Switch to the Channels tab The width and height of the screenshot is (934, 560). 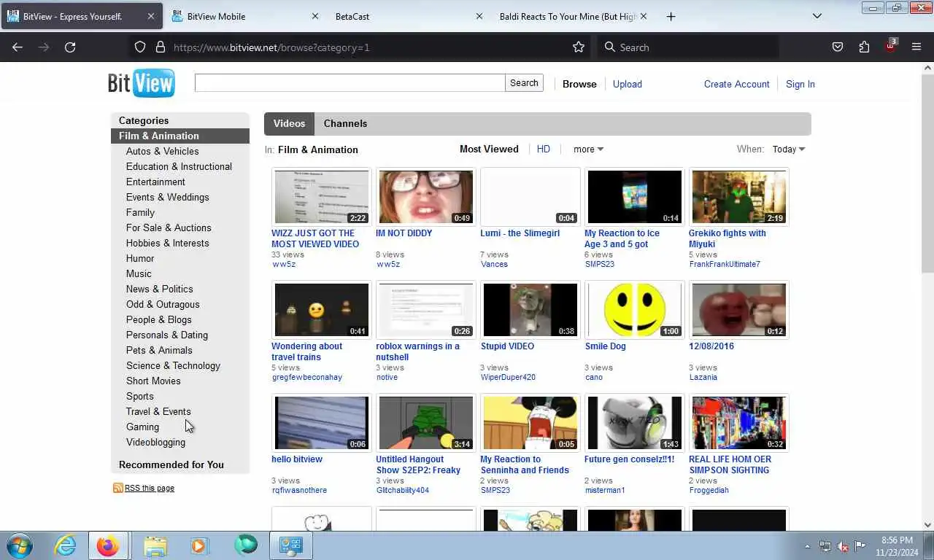click(x=345, y=123)
